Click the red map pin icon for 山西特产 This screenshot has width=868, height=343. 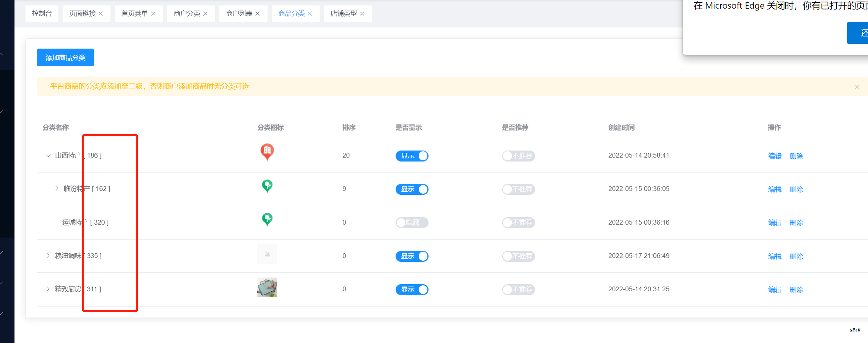point(267,152)
